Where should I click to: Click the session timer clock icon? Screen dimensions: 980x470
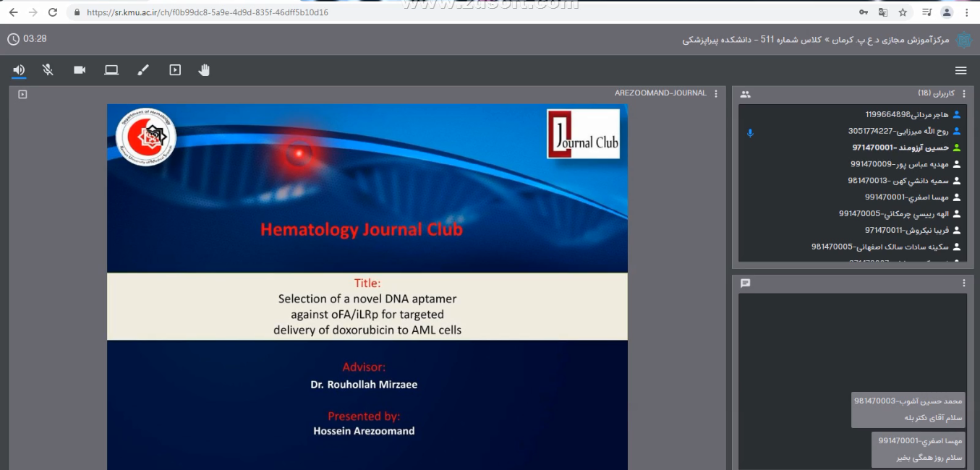pos(13,39)
